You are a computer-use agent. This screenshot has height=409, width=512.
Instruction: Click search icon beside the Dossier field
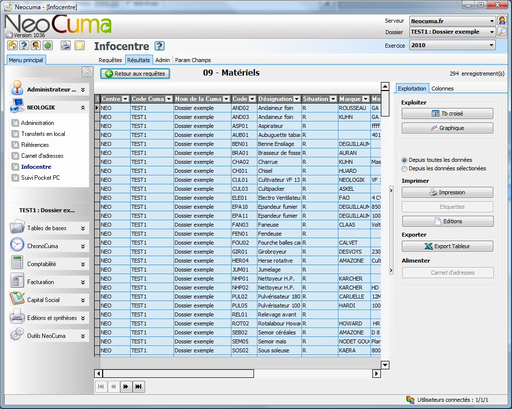click(502, 32)
